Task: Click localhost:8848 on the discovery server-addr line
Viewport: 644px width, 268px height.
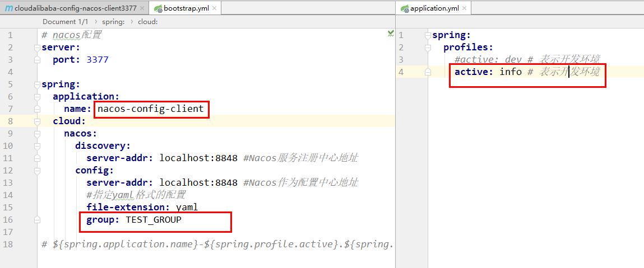Action: tap(198, 158)
